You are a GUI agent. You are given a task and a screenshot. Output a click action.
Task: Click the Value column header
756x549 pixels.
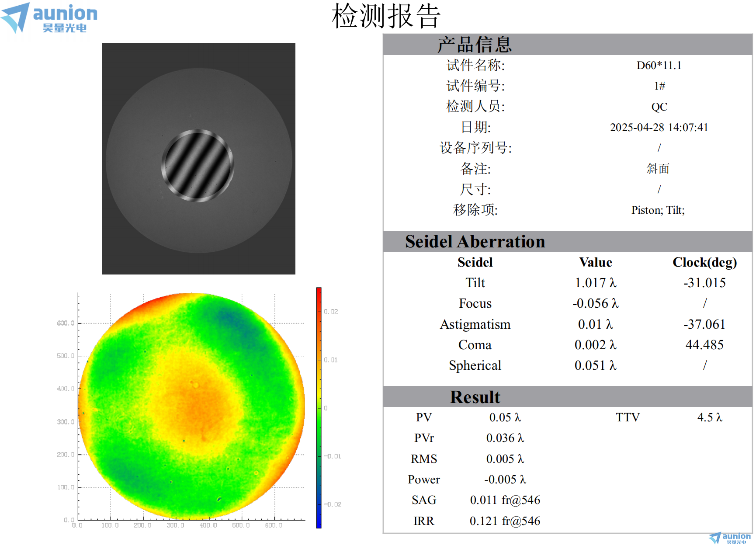point(596,262)
